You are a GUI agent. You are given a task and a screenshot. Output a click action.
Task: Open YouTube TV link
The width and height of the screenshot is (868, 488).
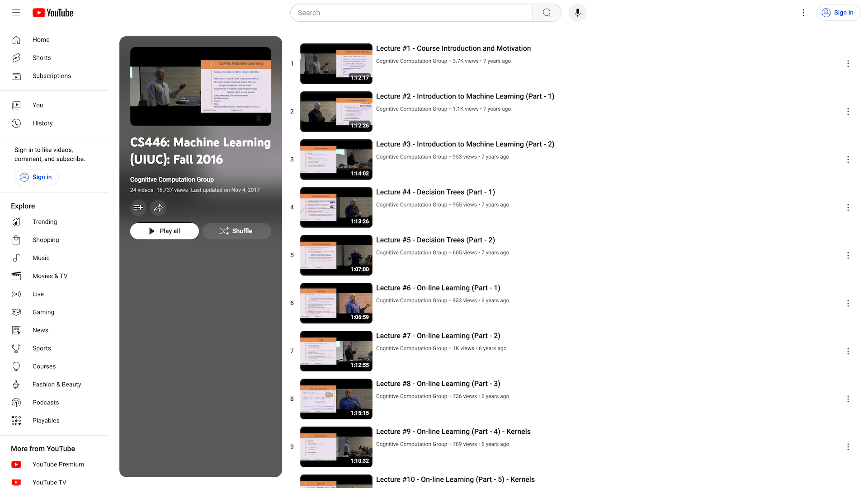tap(54, 482)
